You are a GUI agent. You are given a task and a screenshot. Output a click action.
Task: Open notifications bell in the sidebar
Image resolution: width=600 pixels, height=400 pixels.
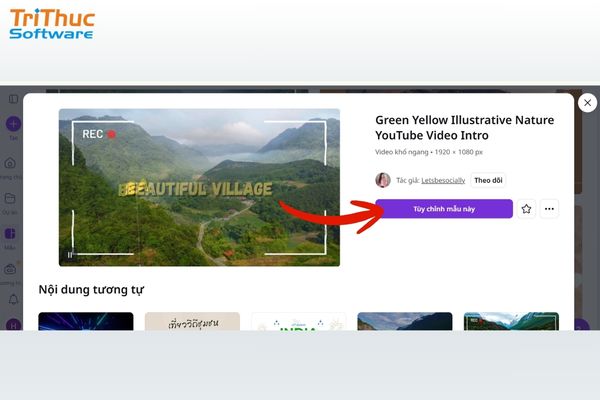tap(13, 299)
